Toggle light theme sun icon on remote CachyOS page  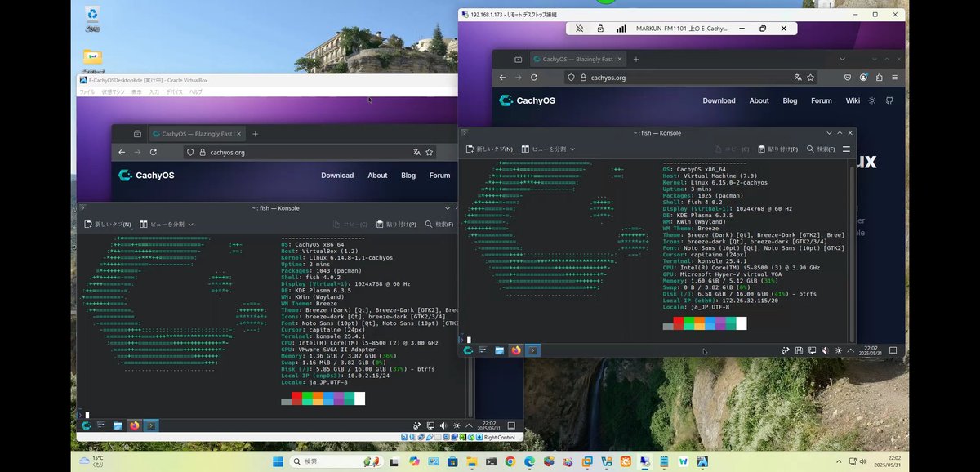(872, 100)
